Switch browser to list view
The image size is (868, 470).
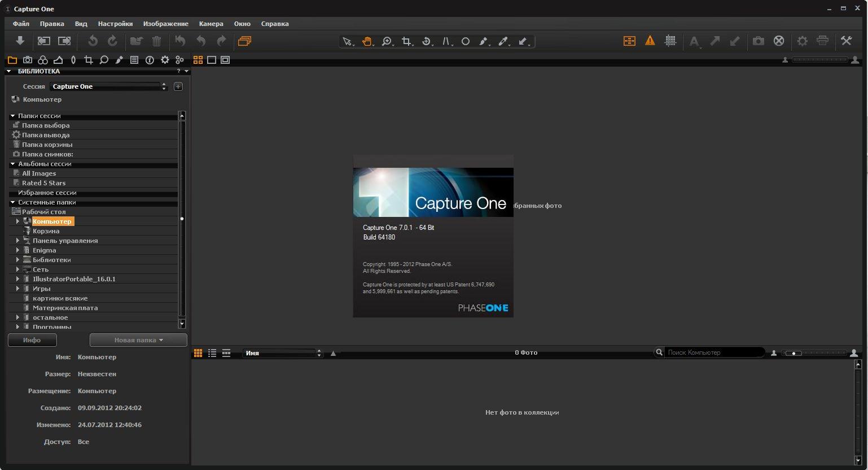212,353
